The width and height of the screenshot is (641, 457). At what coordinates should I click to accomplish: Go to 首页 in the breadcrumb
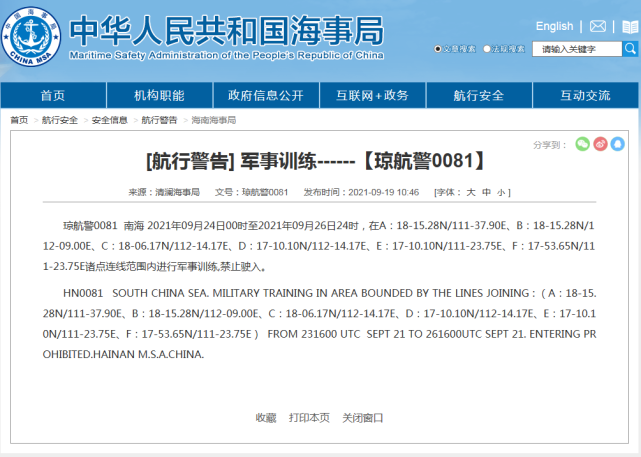[x=19, y=120]
